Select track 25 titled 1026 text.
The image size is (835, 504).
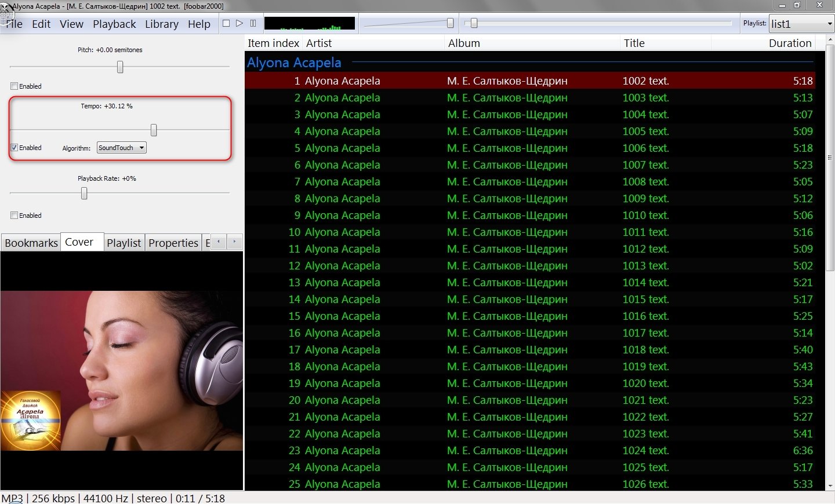point(530,484)
